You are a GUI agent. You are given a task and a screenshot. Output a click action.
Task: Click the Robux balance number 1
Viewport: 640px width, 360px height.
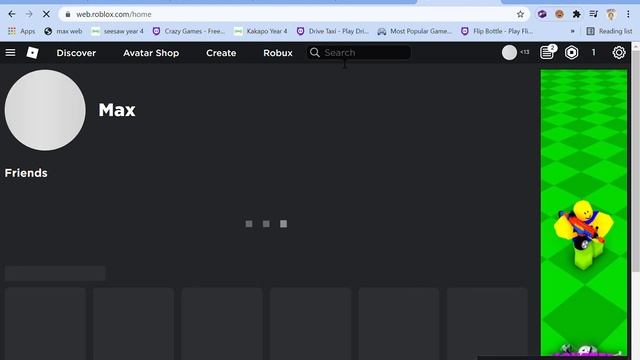pyautogui.click(x=593, y=53)
